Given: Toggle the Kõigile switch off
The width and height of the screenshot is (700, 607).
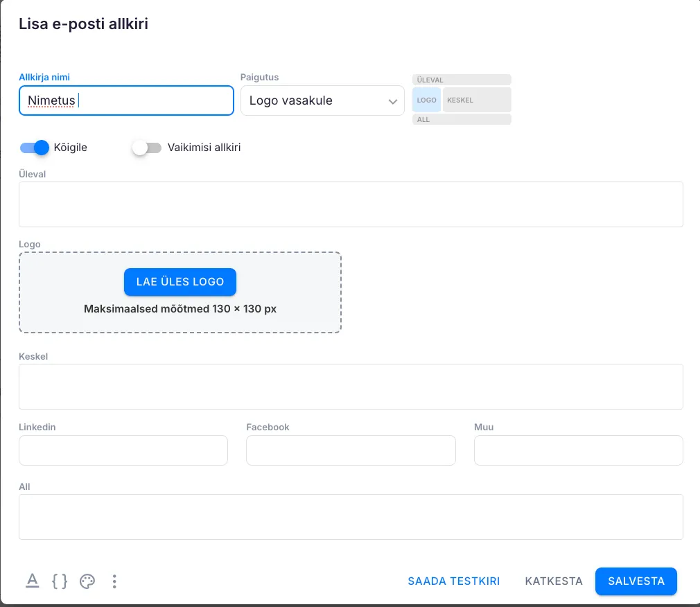Looking at the screenshot, I should (x=35, y=148).
